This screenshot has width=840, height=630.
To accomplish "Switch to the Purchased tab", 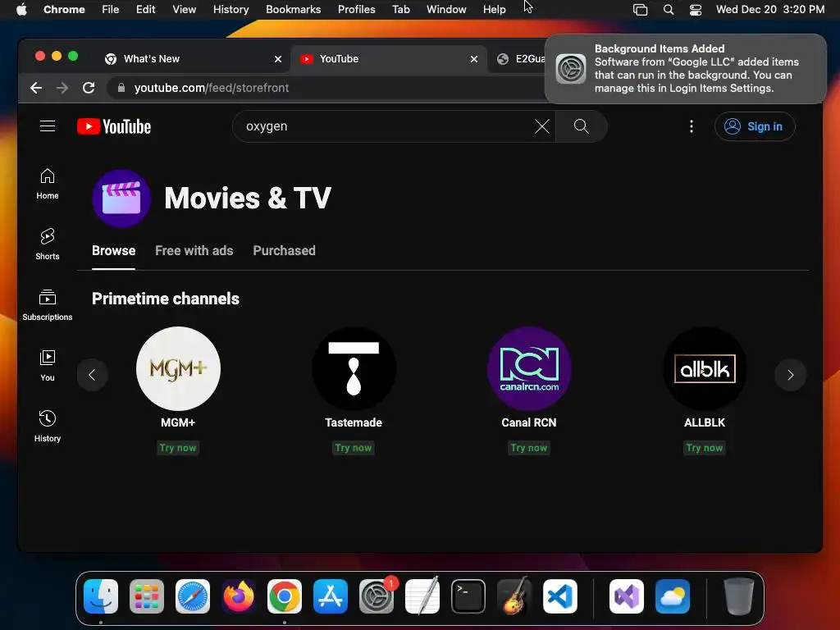I will 284,251.
